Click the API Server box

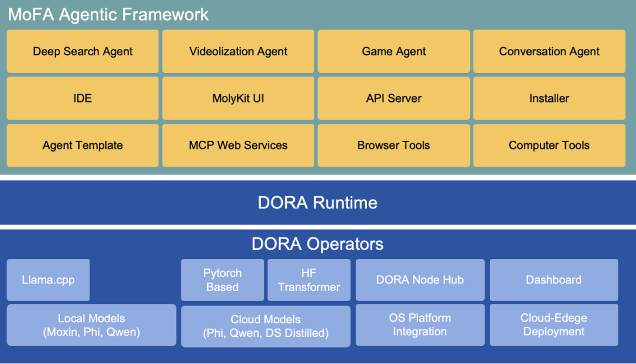[393, 98]
